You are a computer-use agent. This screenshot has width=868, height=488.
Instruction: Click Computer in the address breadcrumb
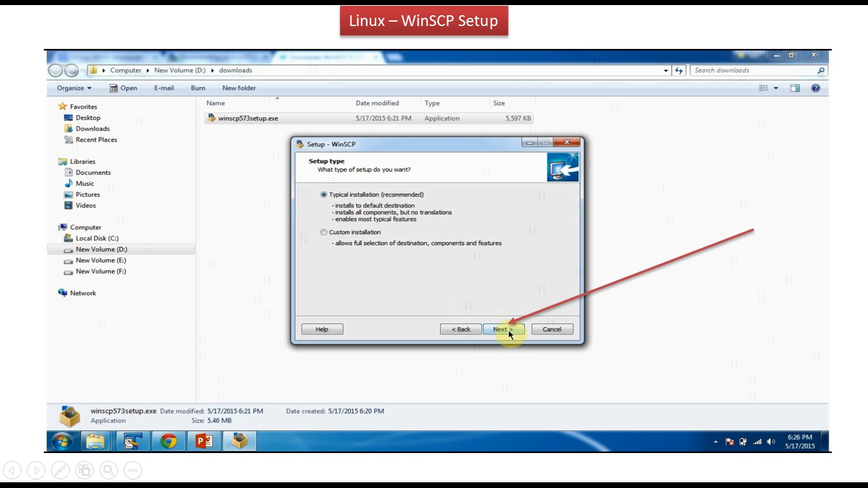pyautogui.click(x=126, y=71)
